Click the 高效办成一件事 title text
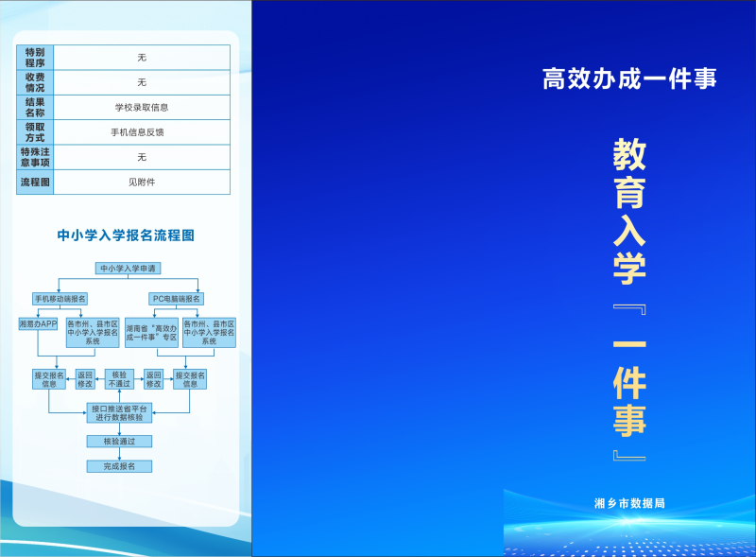This screenshot has height=557, width=756. click(628, 78)
